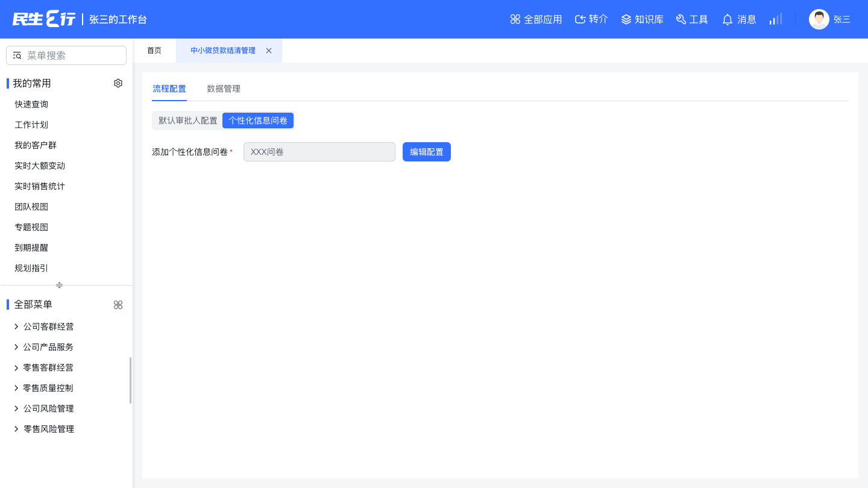Open 实时销售统计 item
This screenshot has width=868, height=488.
tap(40, 186)
